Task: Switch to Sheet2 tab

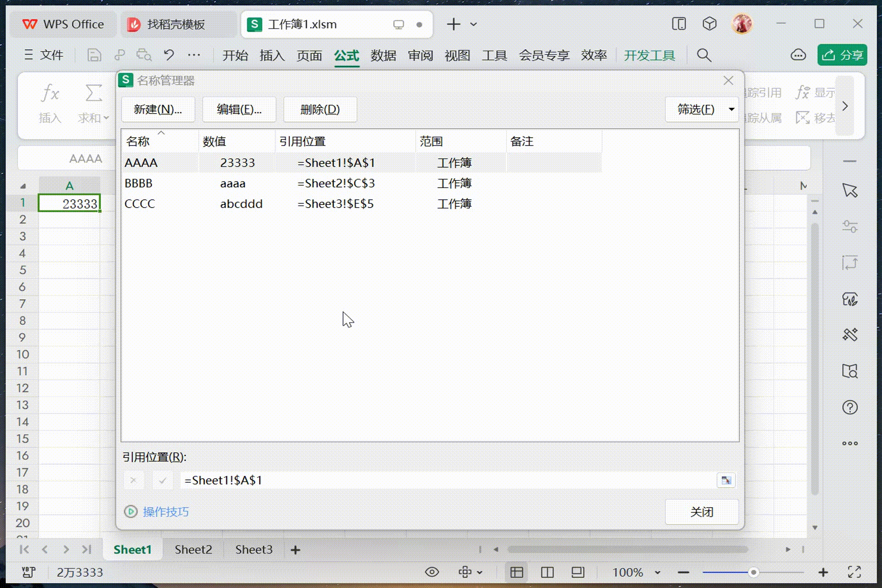Action: (193, 549)
